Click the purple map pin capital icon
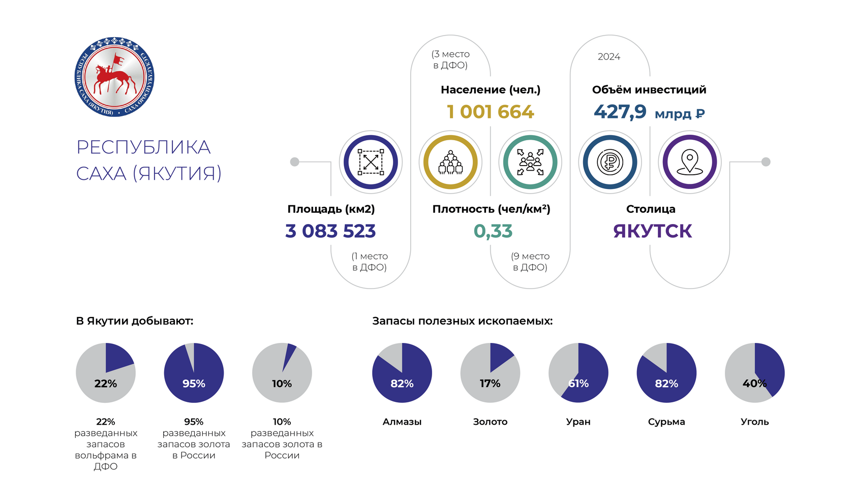Image resolution: width=854 pixels, height=504 pixels. coord(690,162)
